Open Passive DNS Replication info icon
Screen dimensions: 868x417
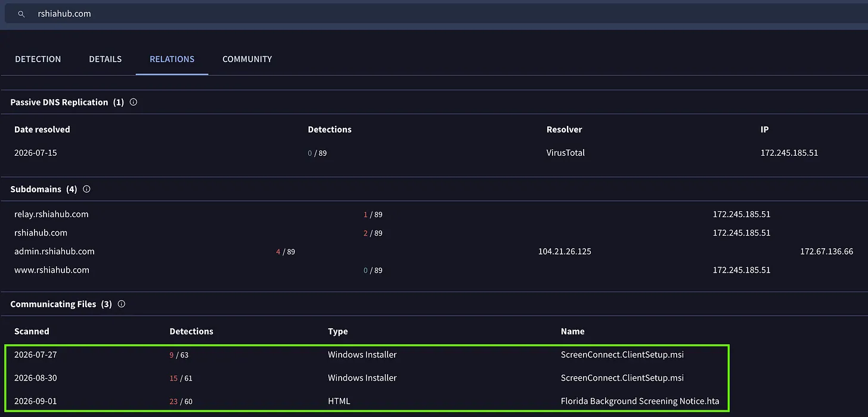(x=134, y=102)
